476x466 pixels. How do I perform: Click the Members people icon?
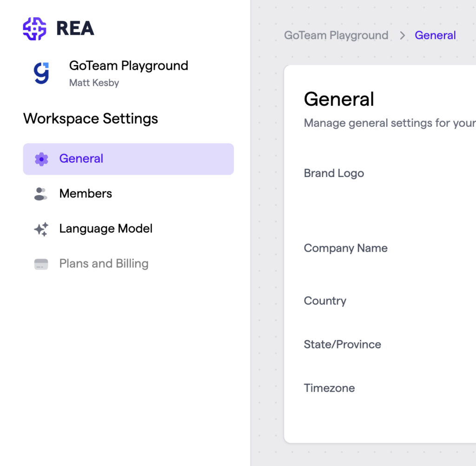coord(41,194)
